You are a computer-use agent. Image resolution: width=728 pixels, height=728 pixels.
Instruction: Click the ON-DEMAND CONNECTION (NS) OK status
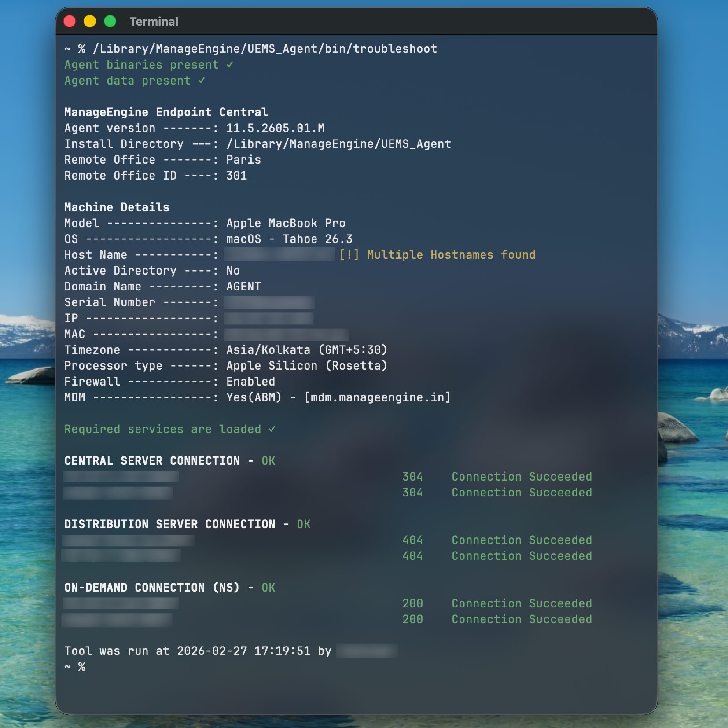(268, 587)
